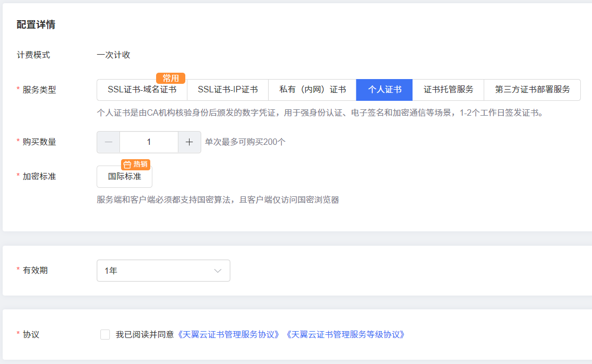
Task: Choose the 证书托管服务 service type
Action: pyautogui.click(x=448, y=90)
